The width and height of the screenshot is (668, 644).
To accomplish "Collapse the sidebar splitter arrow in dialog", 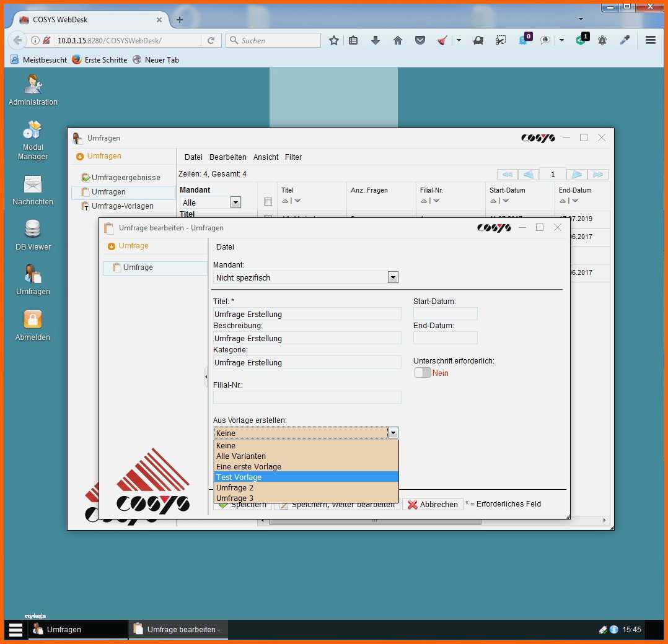I will point(206,377).
